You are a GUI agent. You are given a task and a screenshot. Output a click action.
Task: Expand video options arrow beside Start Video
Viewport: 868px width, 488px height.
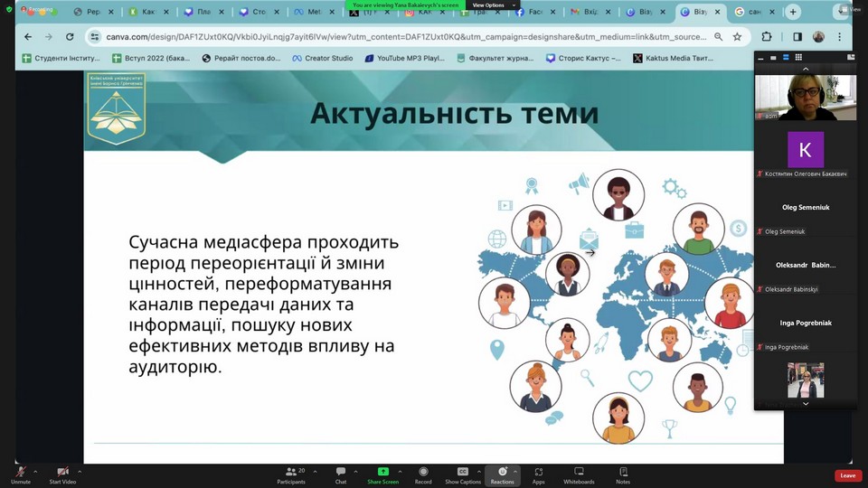[80, 471]
